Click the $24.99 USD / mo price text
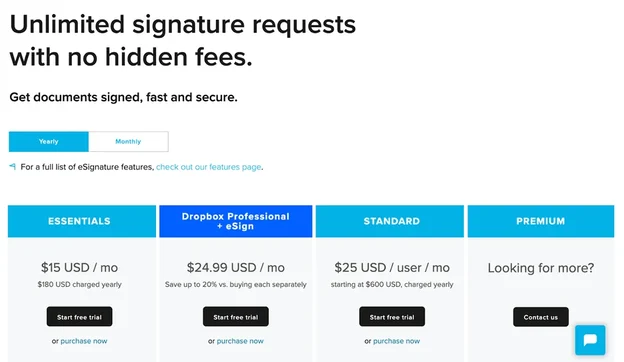 click(x=236, y=268)
